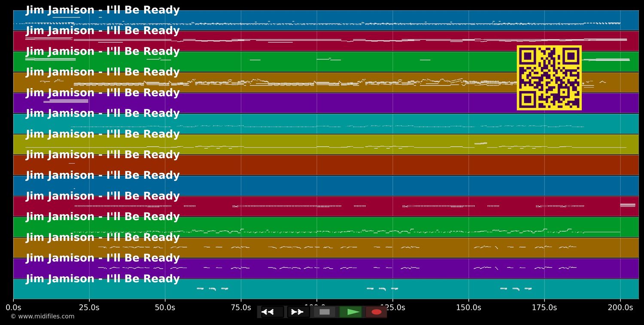
Task: Start playback with the green play button
Action: 351,312
